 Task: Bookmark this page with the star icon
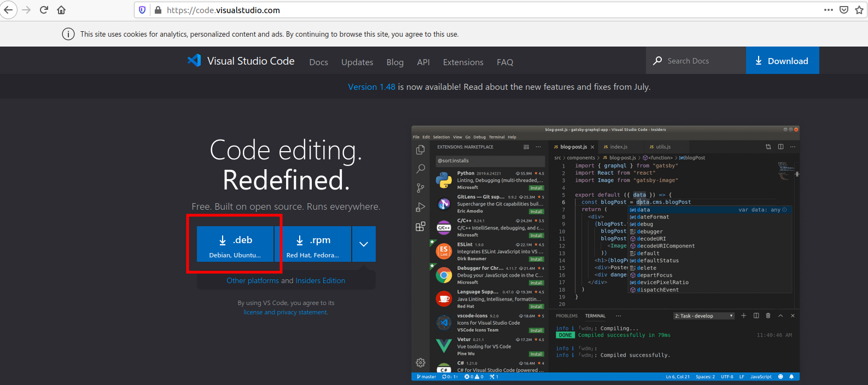[859, 10]
